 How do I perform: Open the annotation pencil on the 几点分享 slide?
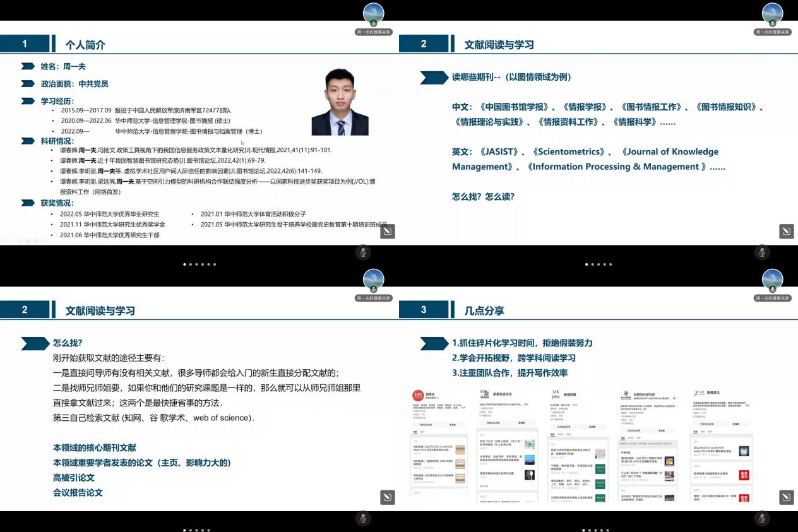tap(786, 497)
